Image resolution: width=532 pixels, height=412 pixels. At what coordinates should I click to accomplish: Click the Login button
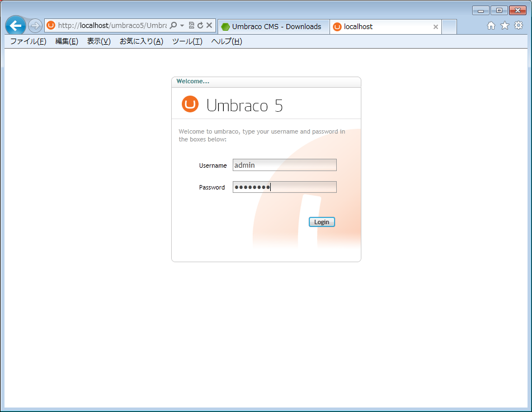click(322, 222)
